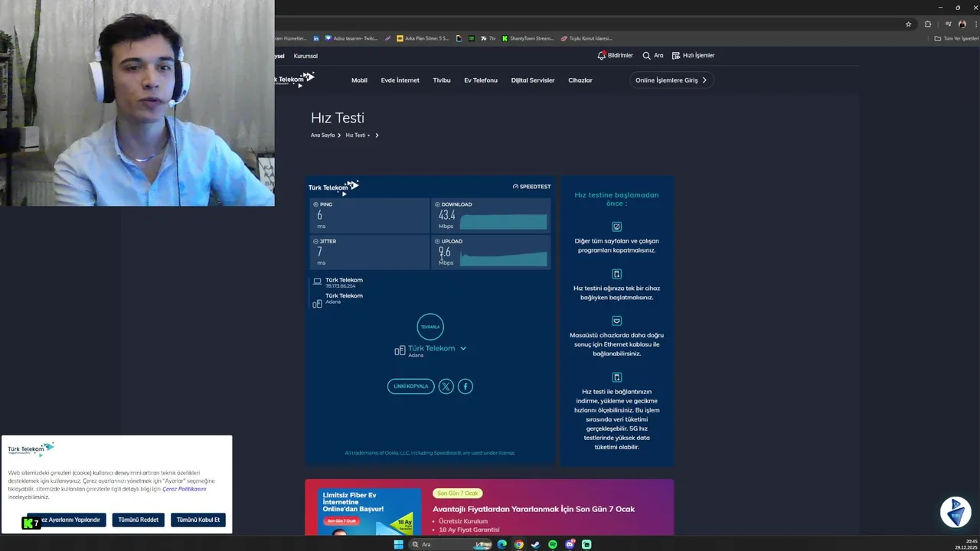
Task: Click the JITTER result value
Action: (319, 253)
